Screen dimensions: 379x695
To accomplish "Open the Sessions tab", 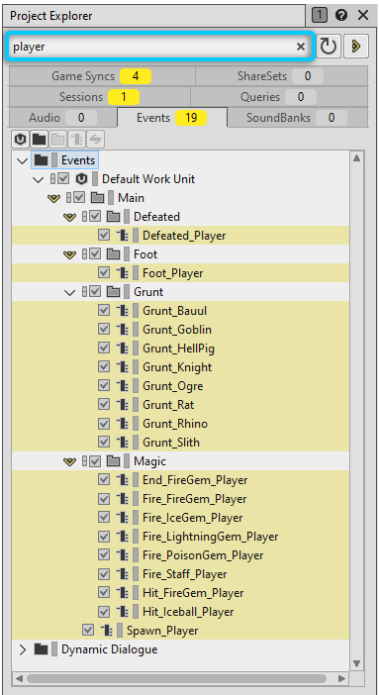I will coord(100,97).
